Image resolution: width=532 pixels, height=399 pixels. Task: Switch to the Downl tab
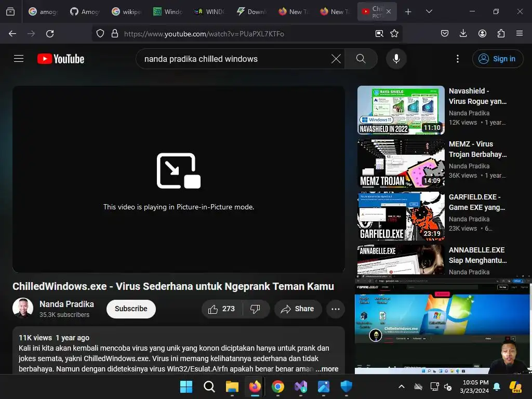pos(251,11)
